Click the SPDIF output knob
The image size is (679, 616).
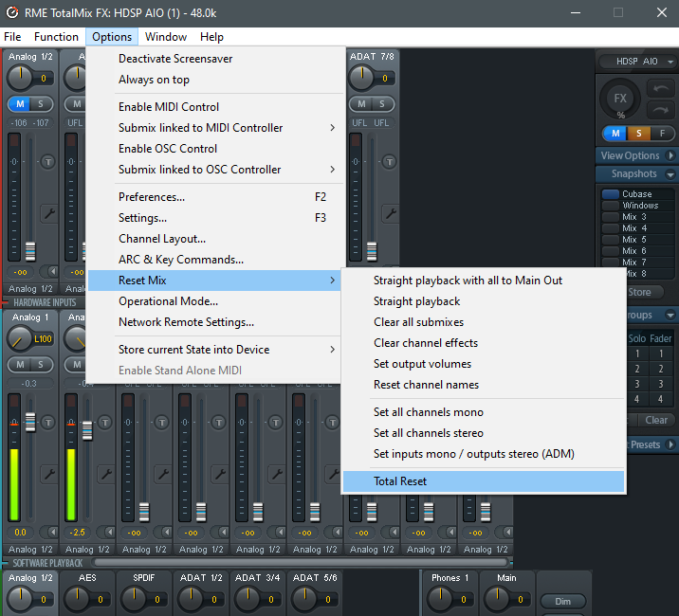tap(134, 599)
